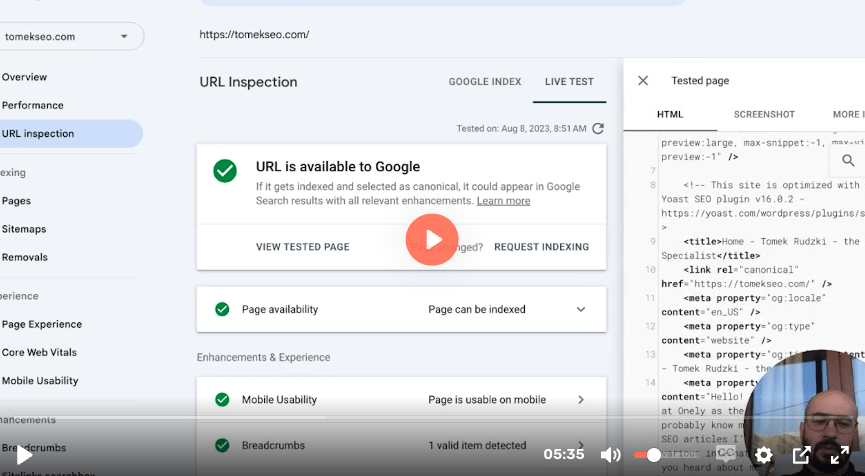The image size is (865, 476).
Task: Open Mobile Usability in the sidebar
Action: coord(40,381)
